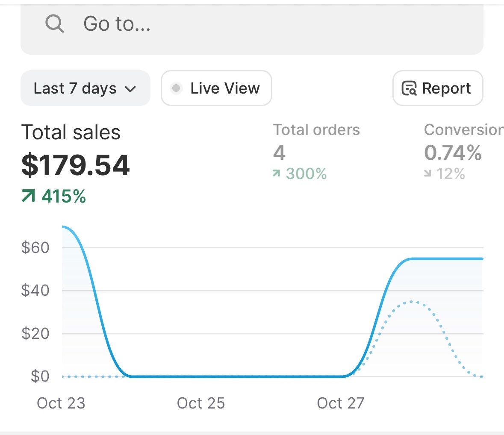Click the total orders count "4"
This screenshot has height=435, width=504.
[279, 152]
